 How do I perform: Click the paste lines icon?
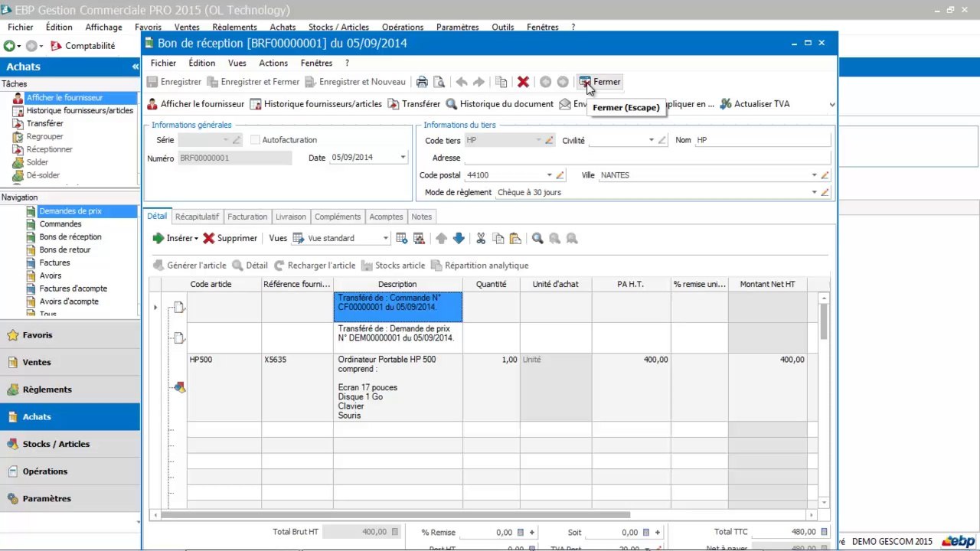click(x=514, y=238)
